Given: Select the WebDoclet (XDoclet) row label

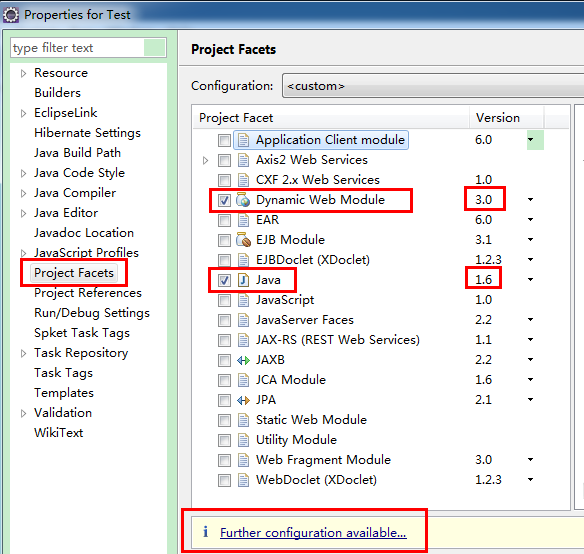Looking at the screenshot, I should 316,480.
